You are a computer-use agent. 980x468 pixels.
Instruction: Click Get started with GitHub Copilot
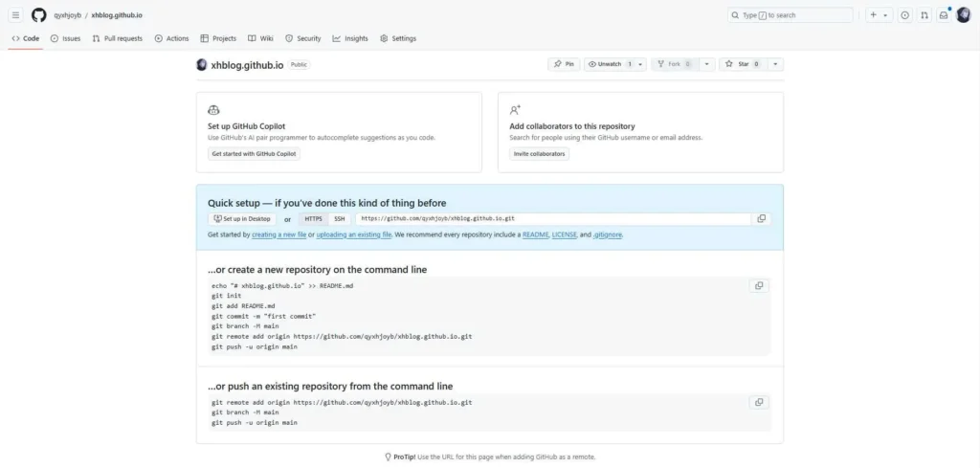coord(254,153)
